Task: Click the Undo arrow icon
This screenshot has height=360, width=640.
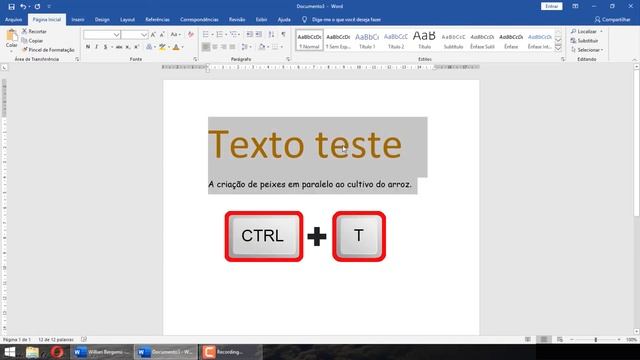Action: pyautogui.click(x=23, y=7)
